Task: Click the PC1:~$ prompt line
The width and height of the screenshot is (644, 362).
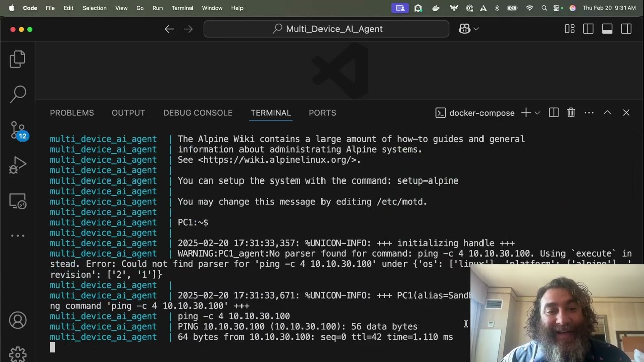Action: [193, 223]
